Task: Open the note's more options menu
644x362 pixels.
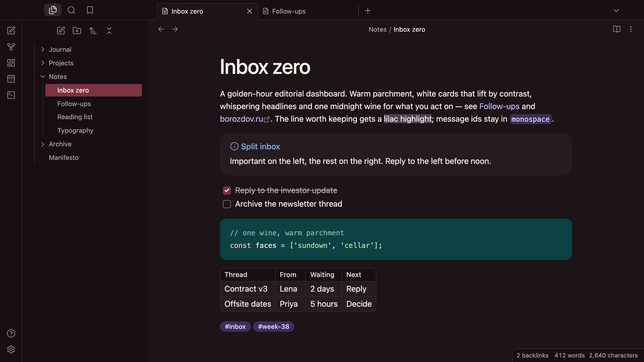Action: 631,29
